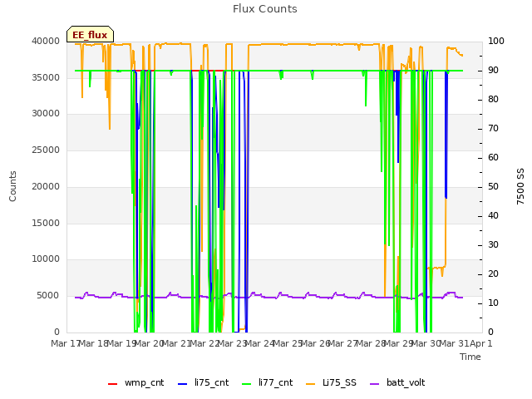This screenshot has width=532, height=399.
Task: Click the right-axis 50 tick label
Action: pos(493,187)
